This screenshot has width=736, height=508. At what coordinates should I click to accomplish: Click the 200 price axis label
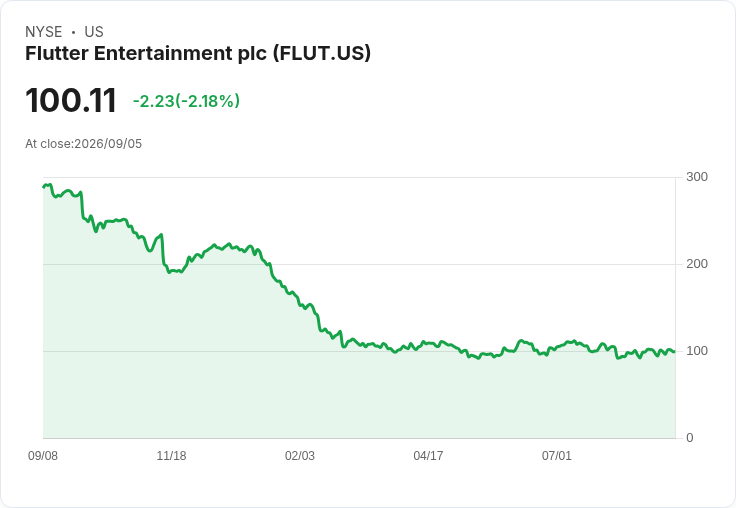[697, 264]
